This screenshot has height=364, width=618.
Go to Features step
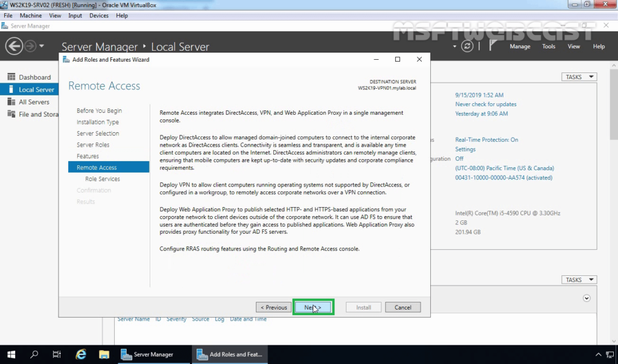88,156
